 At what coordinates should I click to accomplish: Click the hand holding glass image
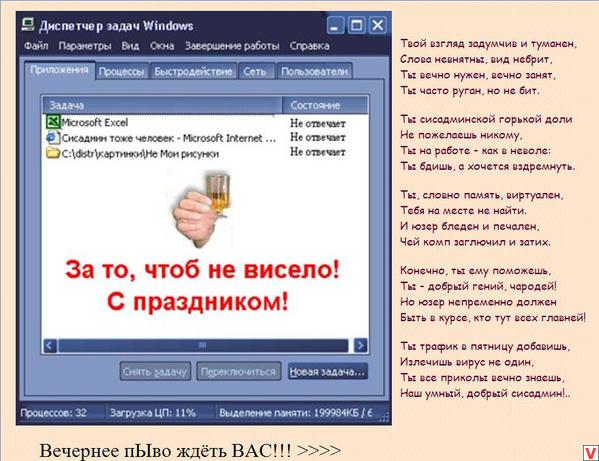201,209
